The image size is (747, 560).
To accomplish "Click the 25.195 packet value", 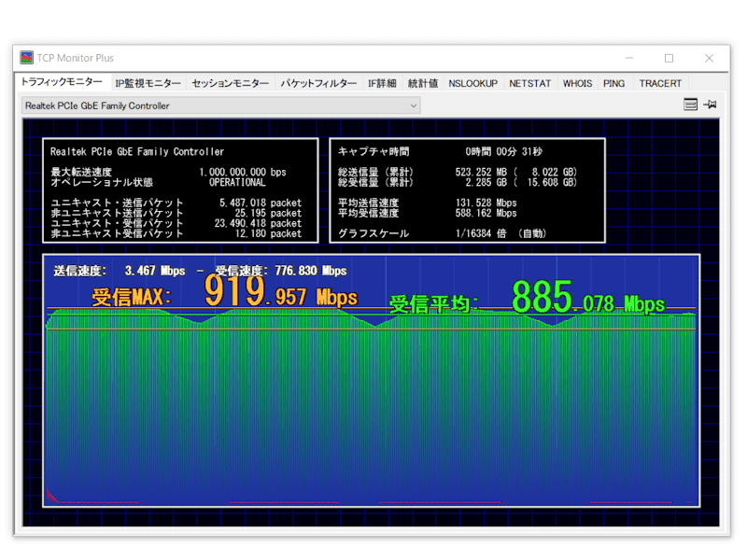I will point(268,213).
